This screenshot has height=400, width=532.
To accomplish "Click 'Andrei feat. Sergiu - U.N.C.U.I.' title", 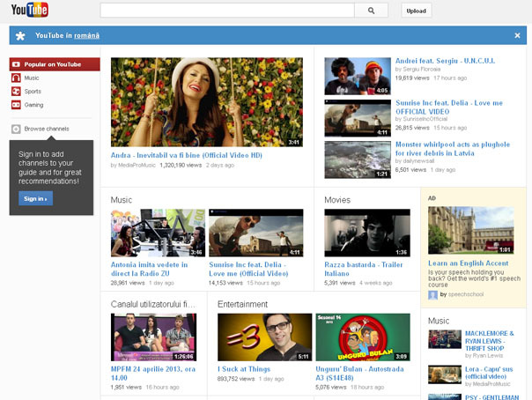I will 445,61.
